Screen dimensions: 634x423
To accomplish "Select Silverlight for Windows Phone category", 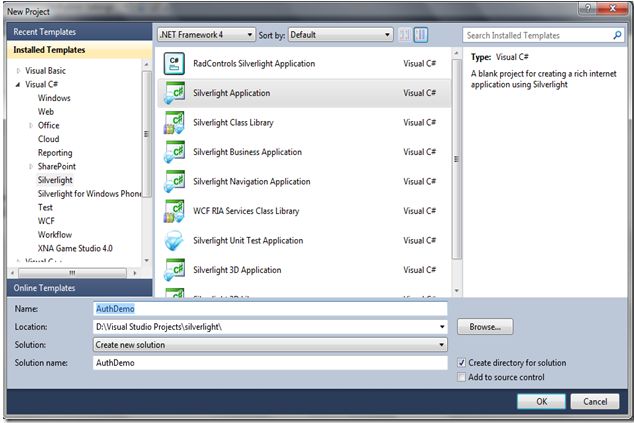I will (x=89, y=194).
